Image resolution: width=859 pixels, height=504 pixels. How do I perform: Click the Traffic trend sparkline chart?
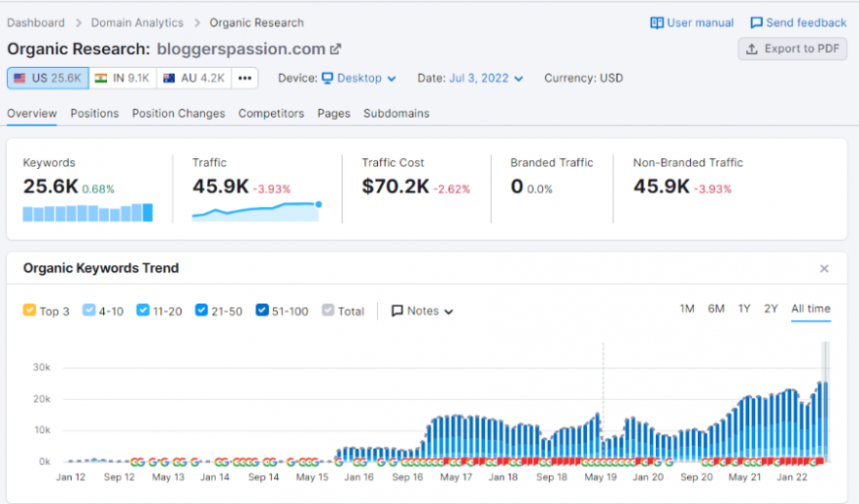pos(257,211)
